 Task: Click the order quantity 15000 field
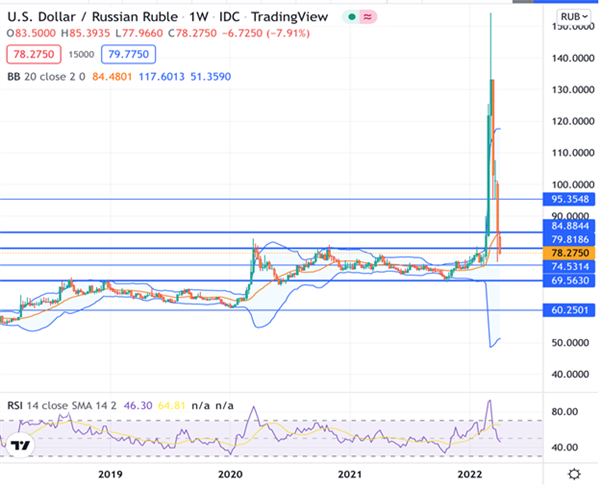(81, 55)
